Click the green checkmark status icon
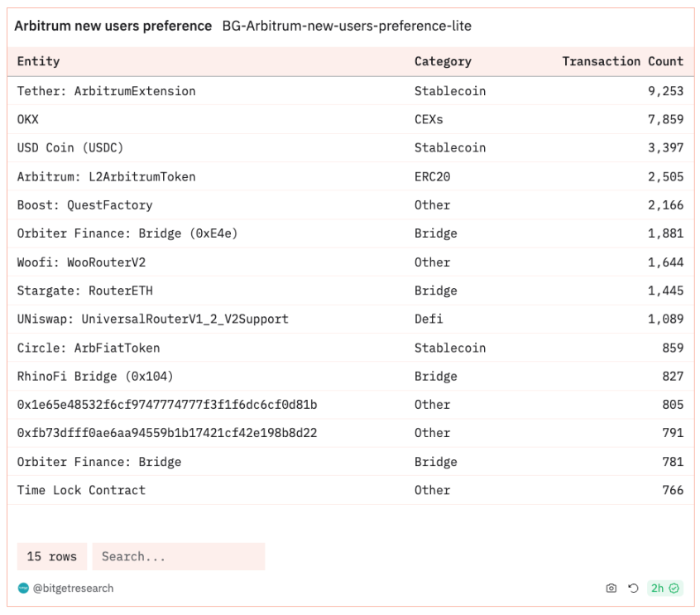Screen dimensions: 700x615 [x=674, y=589]
